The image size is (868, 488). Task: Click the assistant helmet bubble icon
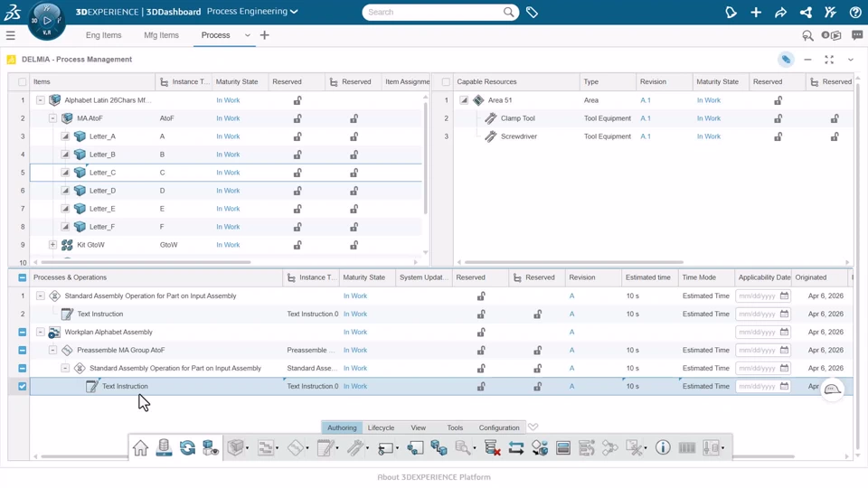(833, 389)
